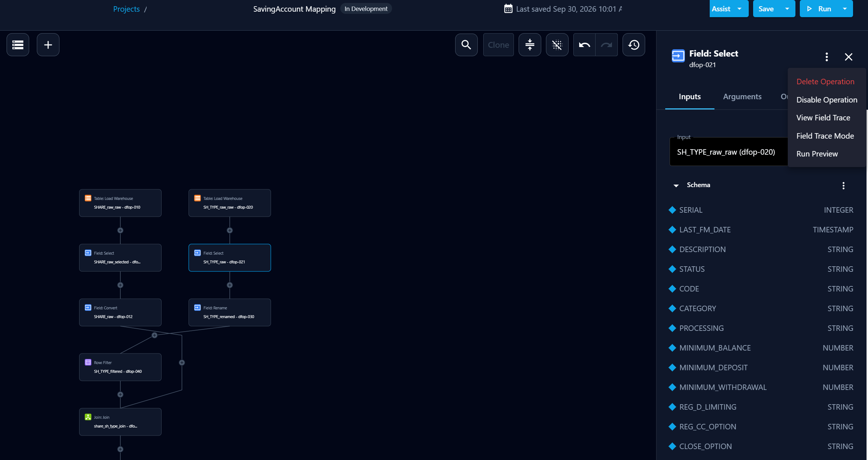Click the Input field SH_TYPE_raw_raw (dfop-020)
868x460 pixels.
(x=729, y=152)
